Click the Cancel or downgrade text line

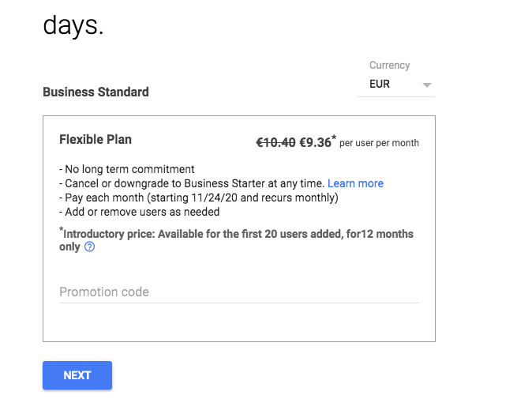192,183
